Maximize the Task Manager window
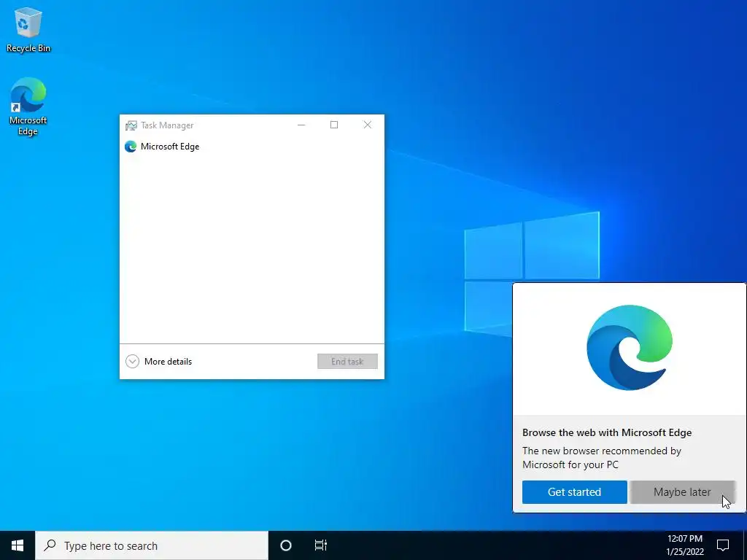This screenshot has height=560, width=747. 334,125
